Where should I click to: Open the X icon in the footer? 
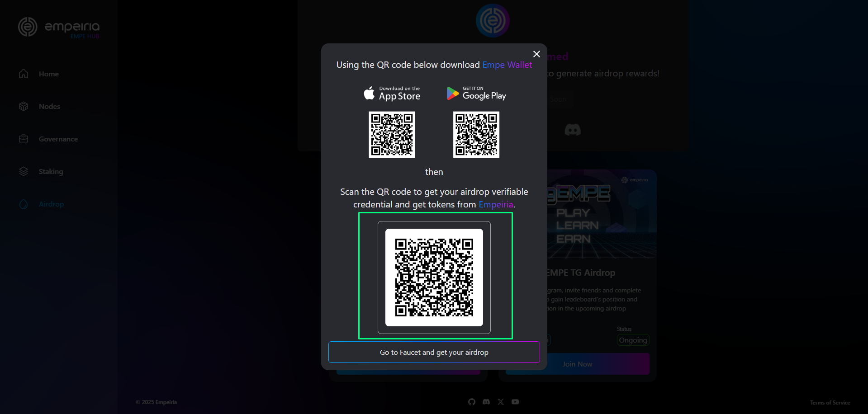pos(501,402)
